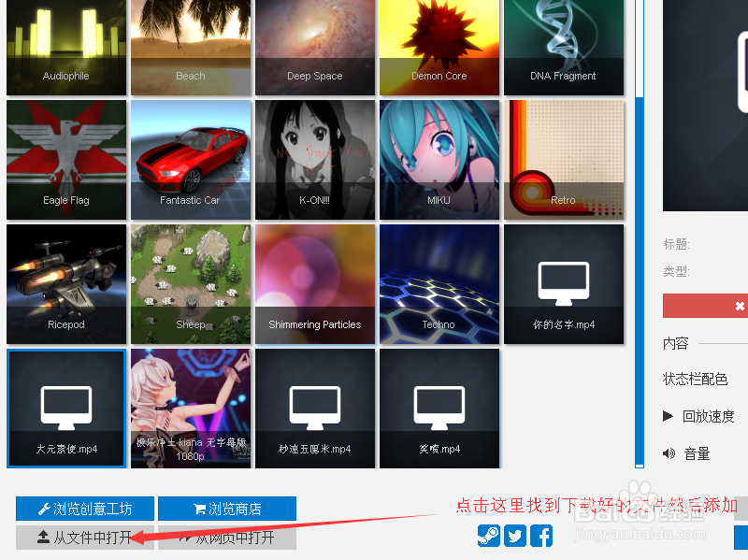This screenshot has height=560, width=748.
Task: Click the 秒速五厘米.mp4 file name
Action: pyautogui.click(x=315, y=450)
